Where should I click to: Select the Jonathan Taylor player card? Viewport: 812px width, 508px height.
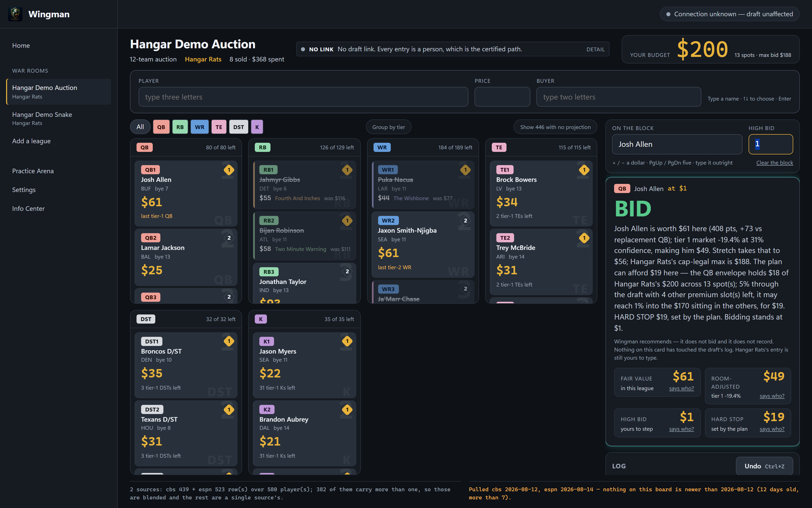pyautogui.click(x=304, y=283)
